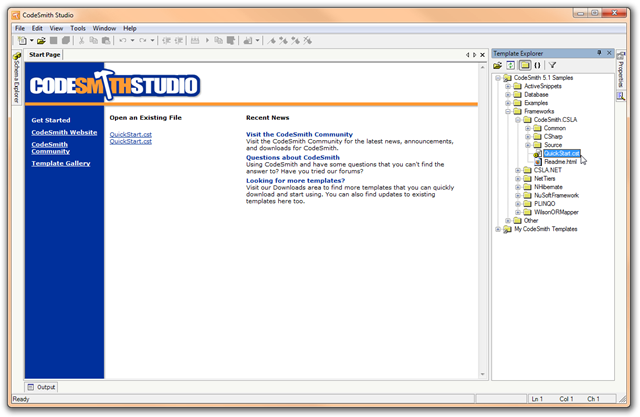Click the Undo arrow icon
Image resolution: width=640 pixels, height=417 pixels.
coord(122,40)
